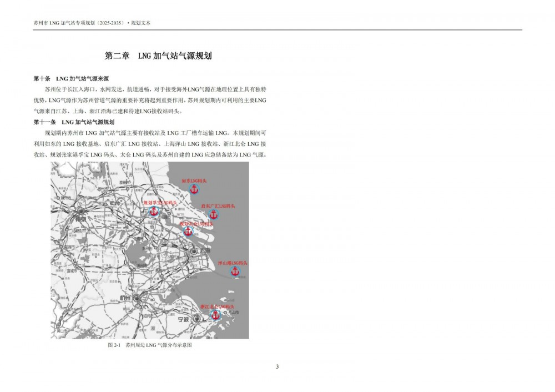Click the red 启东广汇LNG码头 text label

(218, 206)
